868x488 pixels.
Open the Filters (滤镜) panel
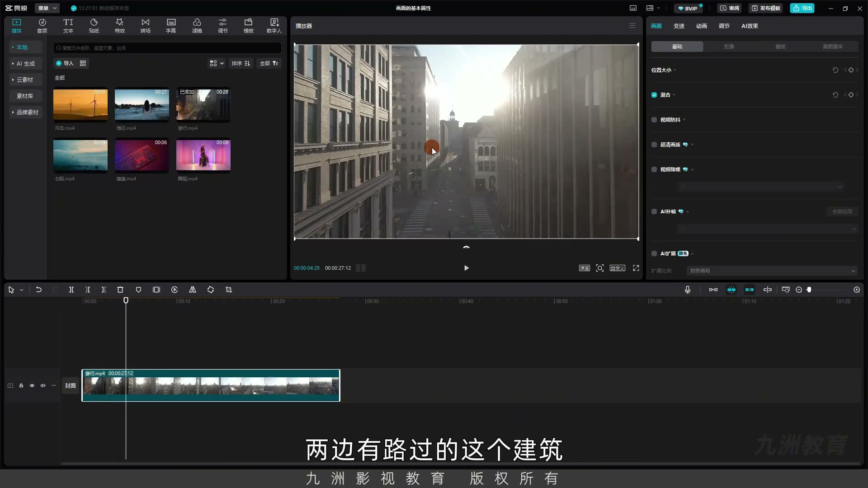[197, 26]
